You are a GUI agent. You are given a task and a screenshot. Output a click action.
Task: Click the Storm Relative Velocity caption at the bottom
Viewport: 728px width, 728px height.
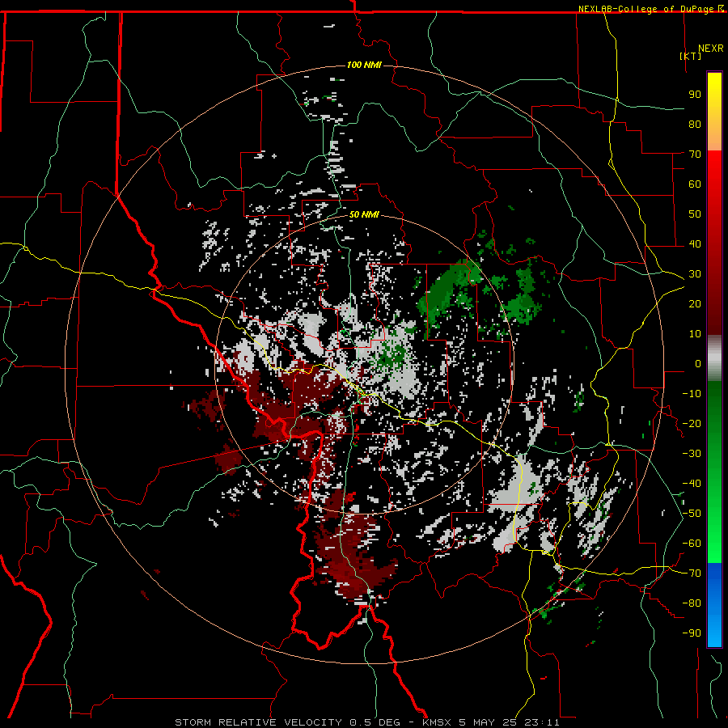point(366,722)
